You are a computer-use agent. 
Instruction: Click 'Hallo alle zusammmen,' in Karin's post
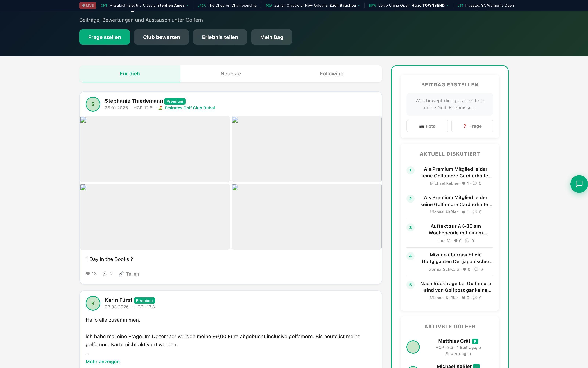(113, 320)
